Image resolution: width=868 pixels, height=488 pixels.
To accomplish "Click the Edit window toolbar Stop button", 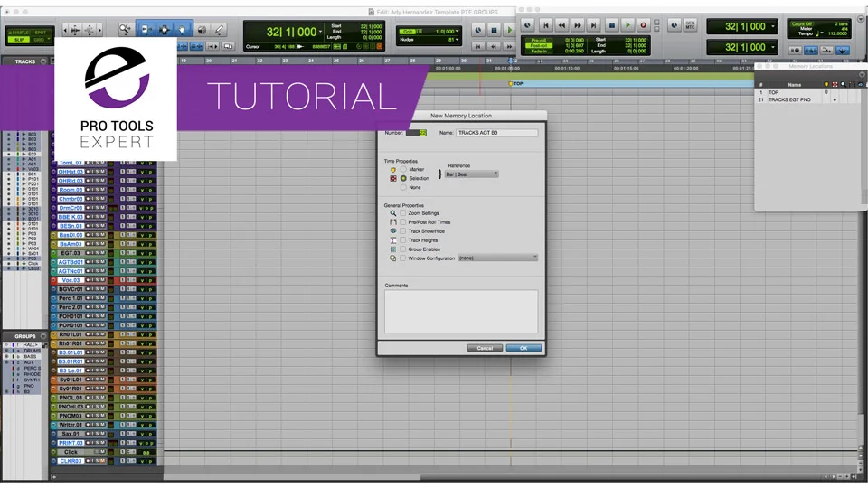I will click(494, 31).
